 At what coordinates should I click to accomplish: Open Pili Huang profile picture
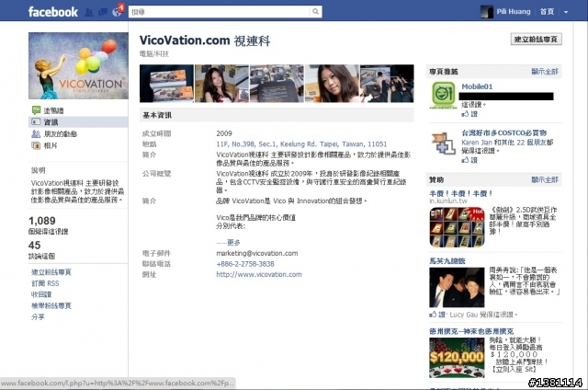tap(487, 12)
